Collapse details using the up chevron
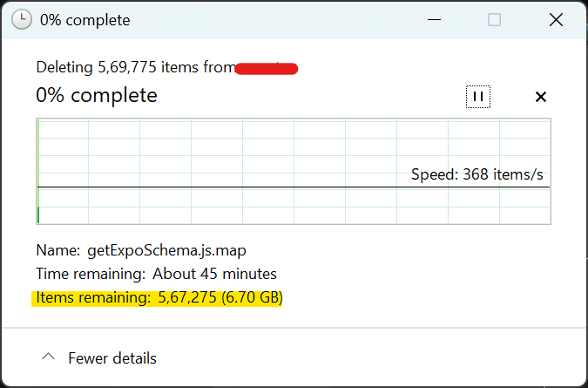588x388 pixels. pos(49,357)
